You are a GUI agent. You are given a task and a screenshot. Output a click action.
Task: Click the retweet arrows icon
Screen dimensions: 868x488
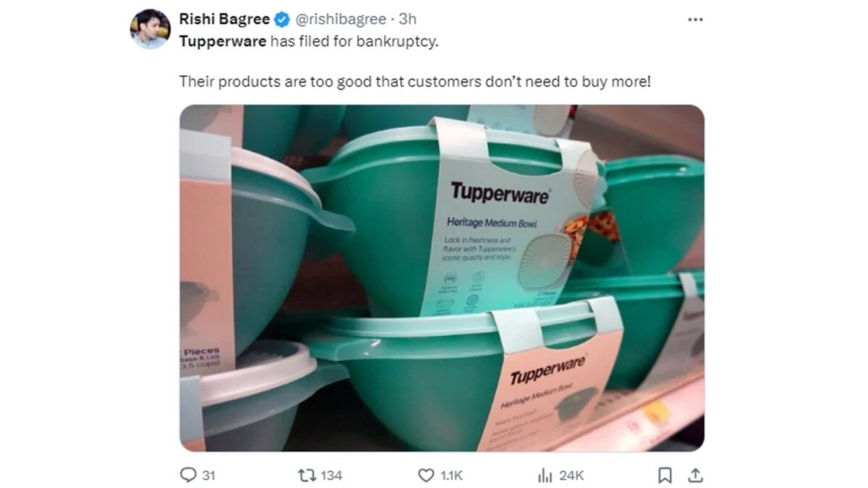pyautogui.click(x=306, y=475)
